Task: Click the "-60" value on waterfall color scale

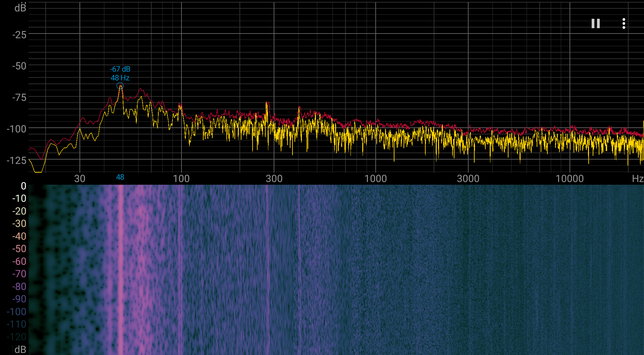Action: 19,261
